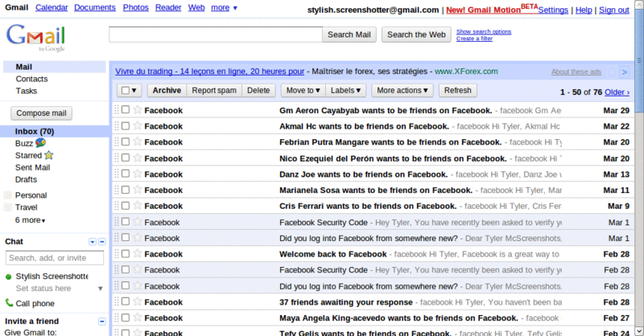Expand the more menu in top bar
This screenshot has width=644, height=336.
225,7
